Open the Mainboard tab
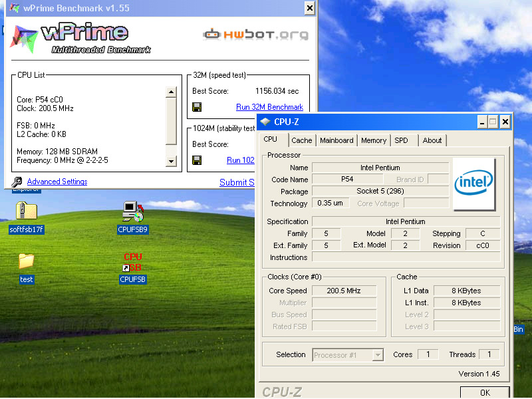The height and width of the screenshot is (399, 532). pos(336,140)
